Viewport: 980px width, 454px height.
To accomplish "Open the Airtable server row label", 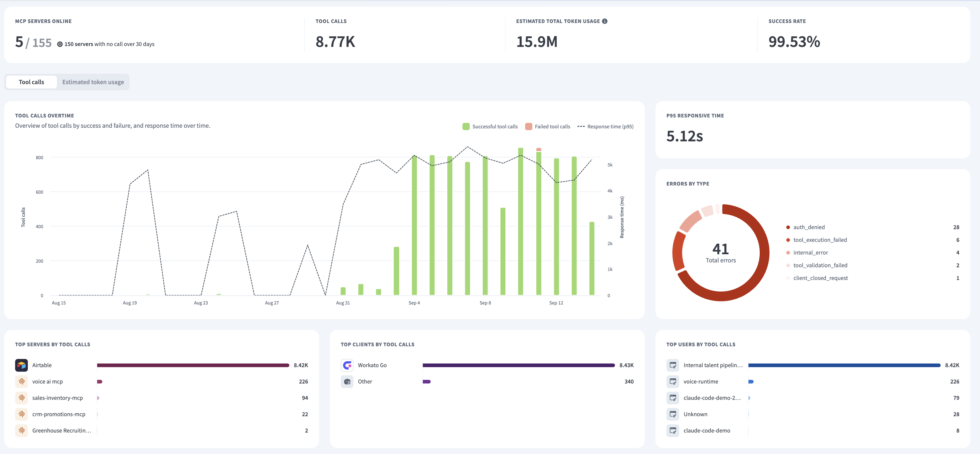I will (42, 365).
